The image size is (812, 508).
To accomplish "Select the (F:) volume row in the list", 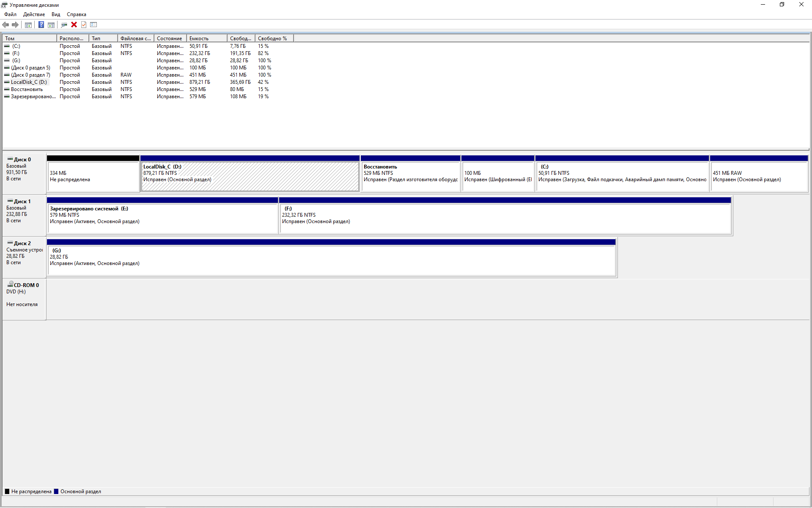I will tap(148, 53).
